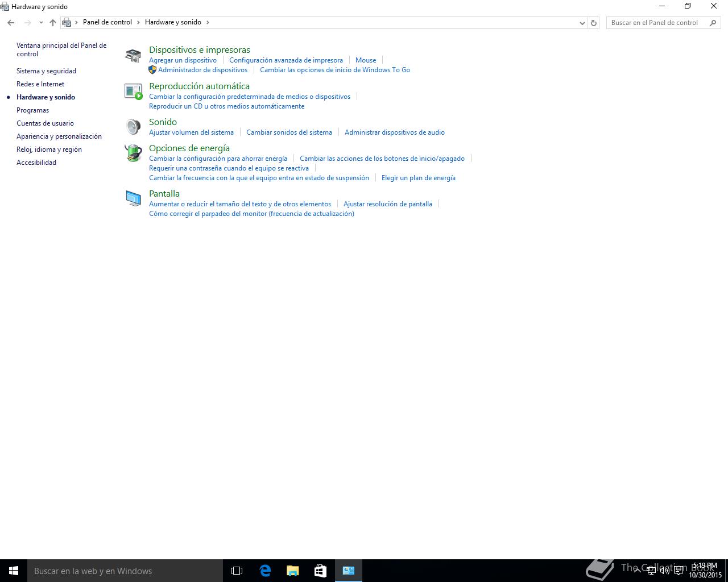Click Cómo corregir el parpadeo del monitor
This screenshot has width=728, height=582.
click(x=251, y=214)
